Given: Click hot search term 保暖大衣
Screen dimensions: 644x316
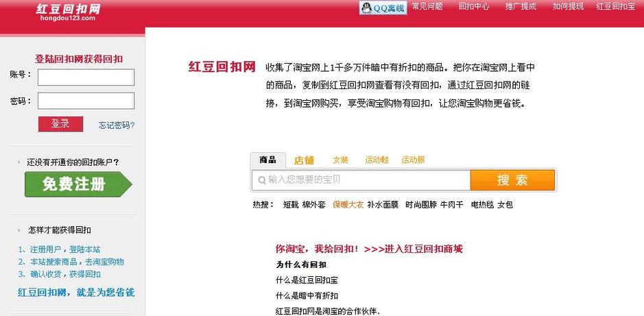Looking at the screenshot, I should coord(348,205).
